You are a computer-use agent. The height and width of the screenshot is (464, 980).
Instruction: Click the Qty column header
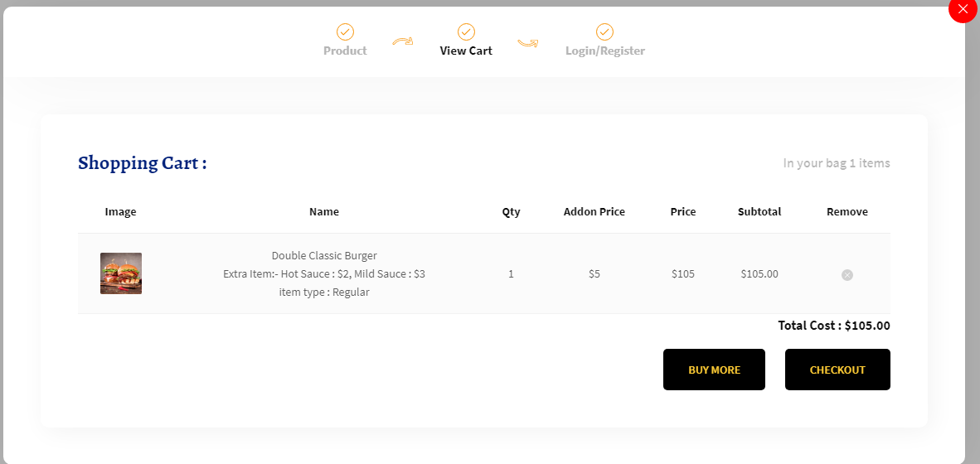[x=512, y=212]
